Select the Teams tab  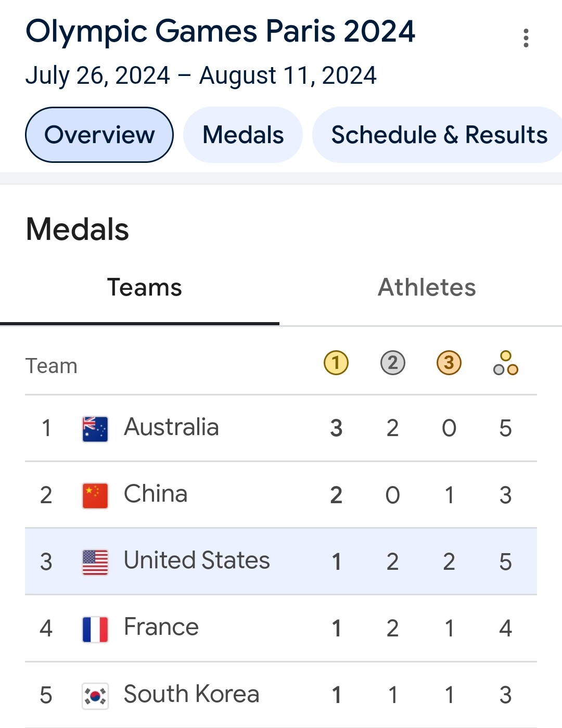tap(144, 288)
